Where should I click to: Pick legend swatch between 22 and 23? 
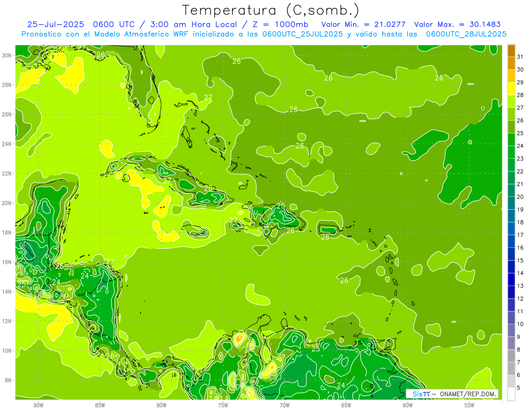pyautogui.click(x=511, y=165)
